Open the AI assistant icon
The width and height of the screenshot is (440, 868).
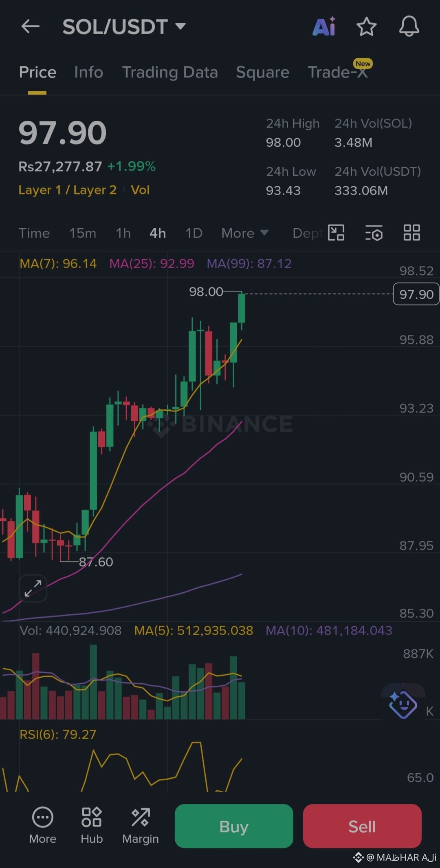324,27
